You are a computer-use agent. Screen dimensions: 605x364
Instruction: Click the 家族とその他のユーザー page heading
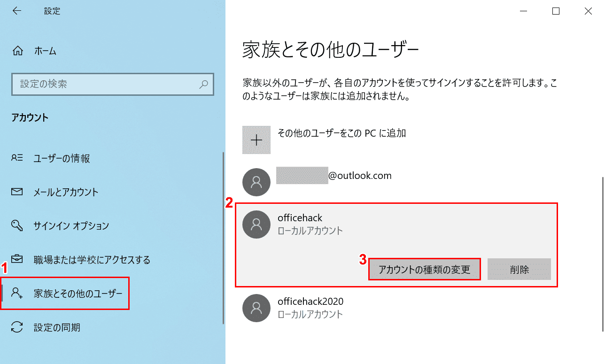click(330, 49)
